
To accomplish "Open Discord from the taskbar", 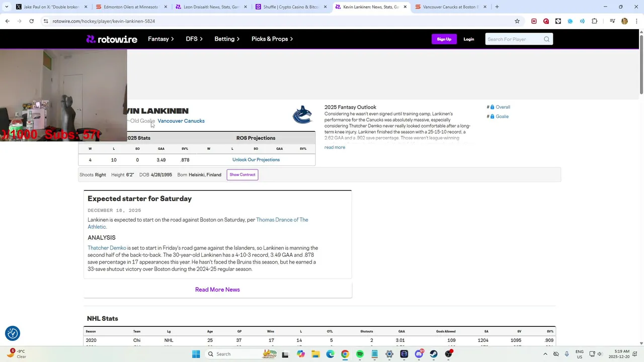I will pyautogui.click(x=419, y=354).
